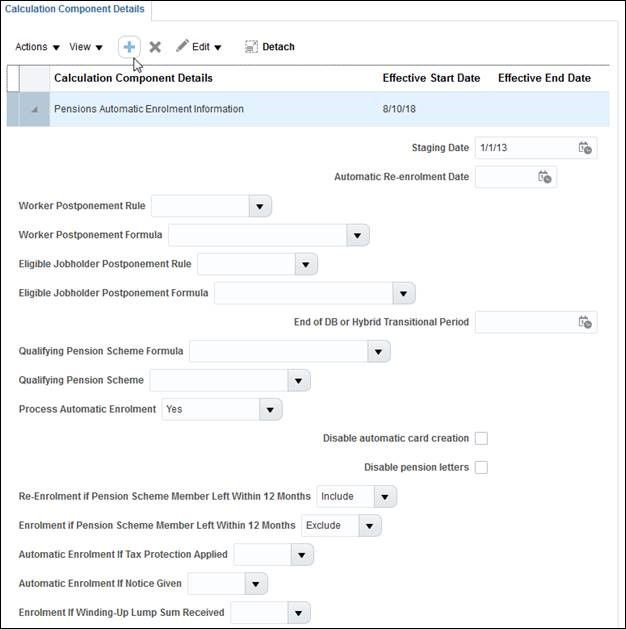Collapse the Pensions Automatic Enrolment Information row
Viewport: 626px width, 629px height.
point(34,109)
